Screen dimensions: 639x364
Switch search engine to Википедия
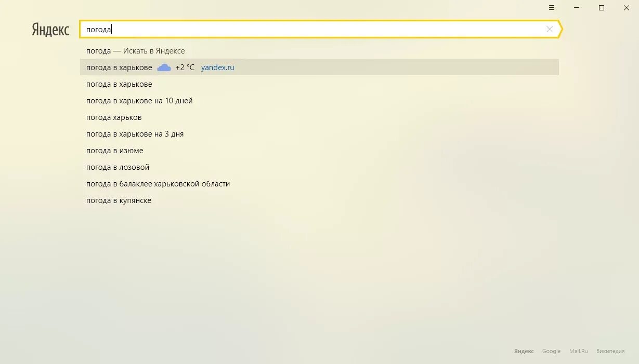610,351
